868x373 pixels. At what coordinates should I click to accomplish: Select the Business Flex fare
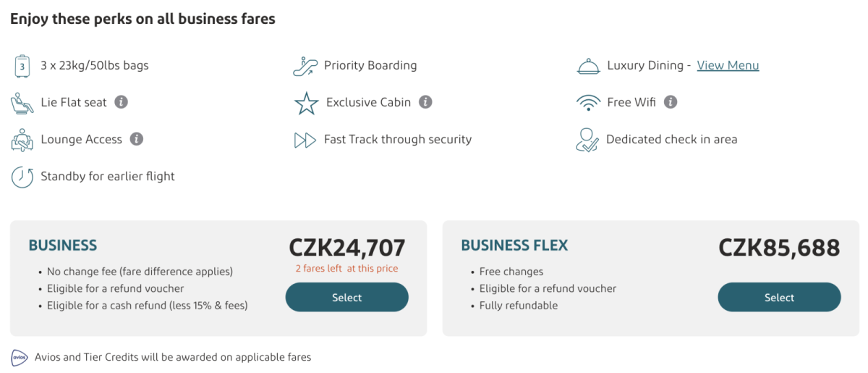point(779,298)
